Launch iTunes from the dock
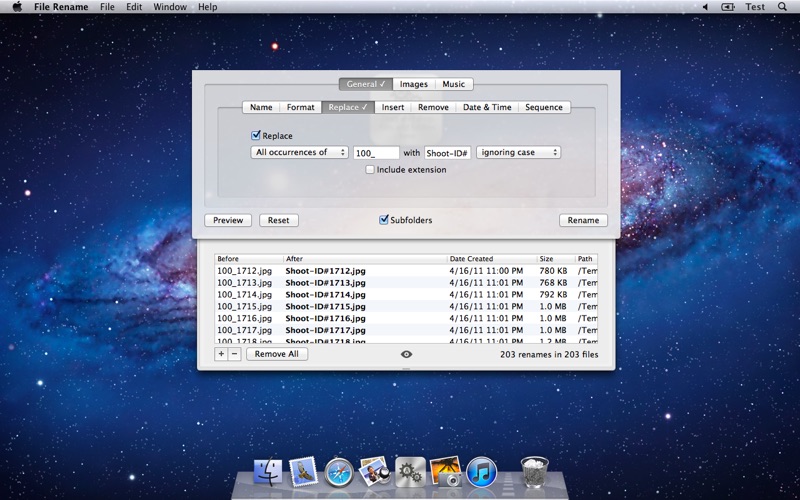This screenshot has height=500, width=800. coord(481,471)
